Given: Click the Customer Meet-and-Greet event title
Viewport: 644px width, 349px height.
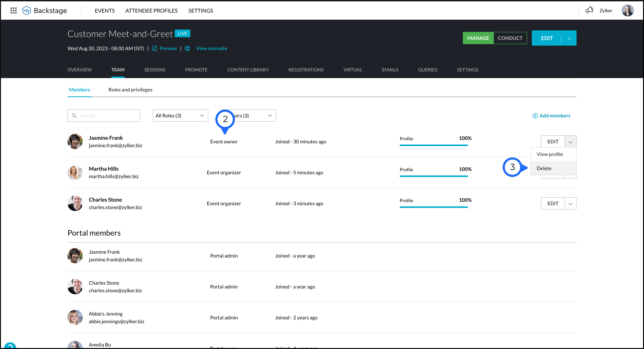Looking at the screenshot, I should pos(120,34).
